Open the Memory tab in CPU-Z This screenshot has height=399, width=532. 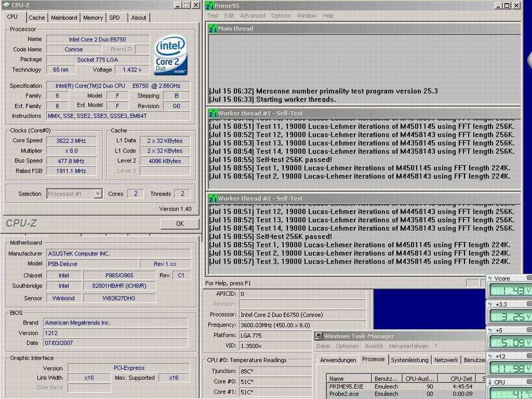[x=93, y=18]
